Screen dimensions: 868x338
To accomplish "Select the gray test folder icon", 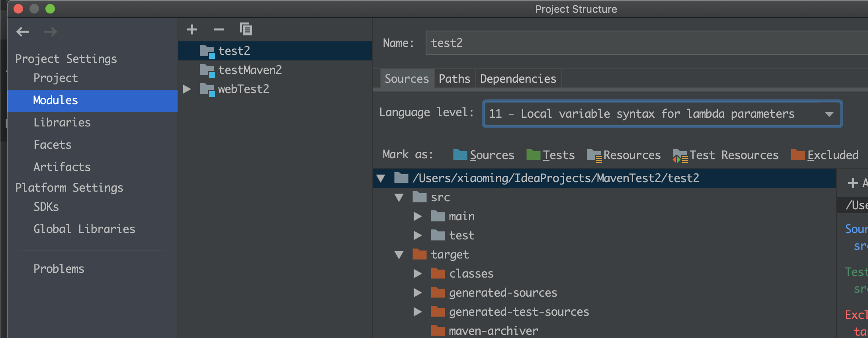I will [x=438, y=235].
